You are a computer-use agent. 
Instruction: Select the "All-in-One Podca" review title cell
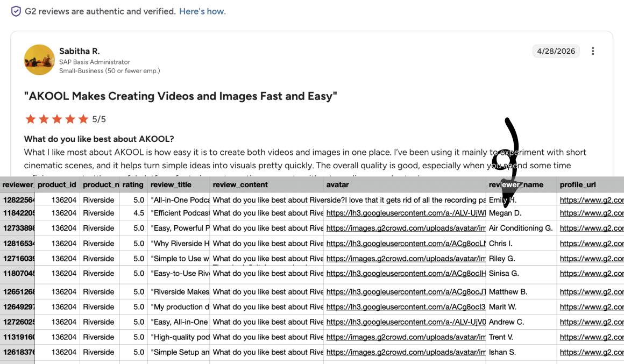tap(179, 200)
